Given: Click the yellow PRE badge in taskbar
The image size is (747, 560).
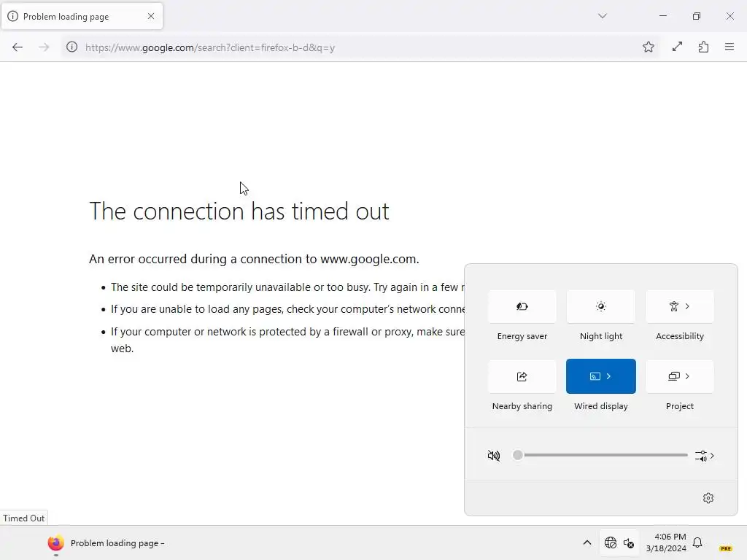Looking at the screenshot, I should point(726,548).
